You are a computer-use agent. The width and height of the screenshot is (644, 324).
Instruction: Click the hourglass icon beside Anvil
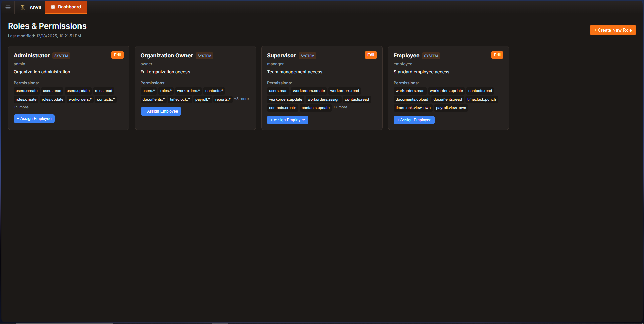[x=22, y=7]
